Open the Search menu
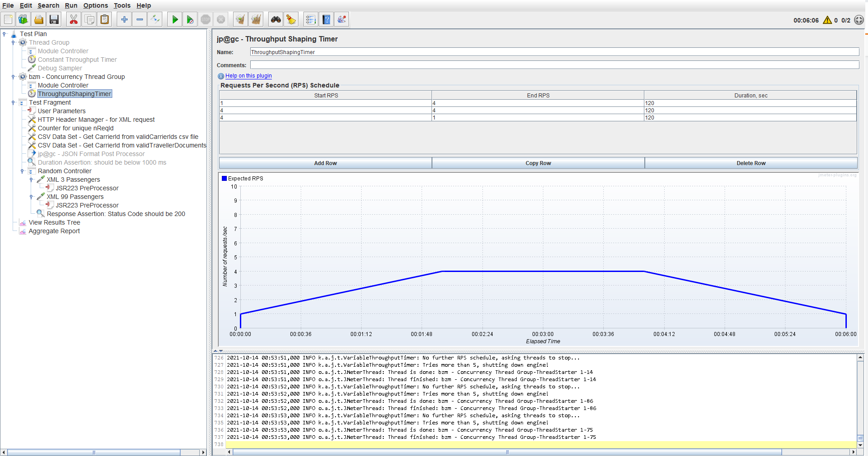The image size is (868, 456). pos(48,5)
